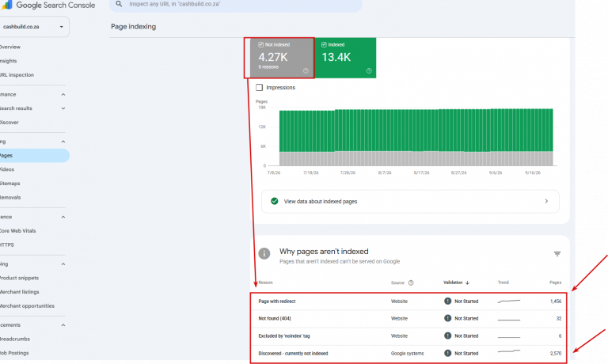Open Product snippets report
This screenshot has width=608, height=364.
(19, 278)
